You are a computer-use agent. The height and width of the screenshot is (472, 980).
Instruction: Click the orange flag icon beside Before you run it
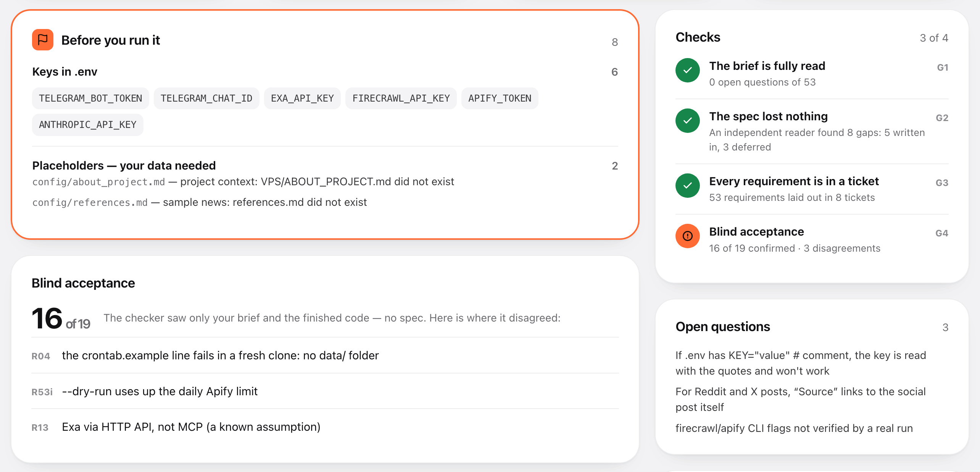[x=42, y=40]
